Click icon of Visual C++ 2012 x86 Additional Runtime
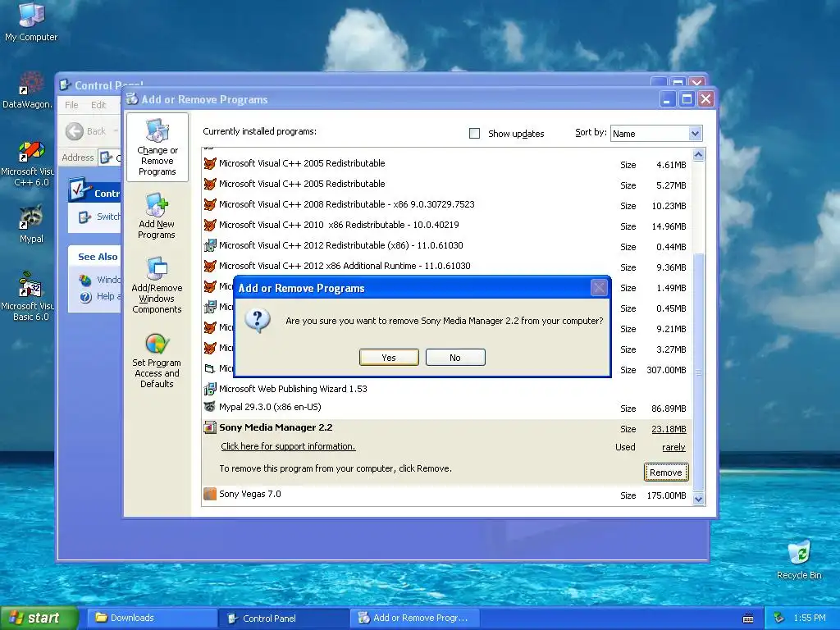The width and height of the screenshot is (840, 630). tap(210, 266)
